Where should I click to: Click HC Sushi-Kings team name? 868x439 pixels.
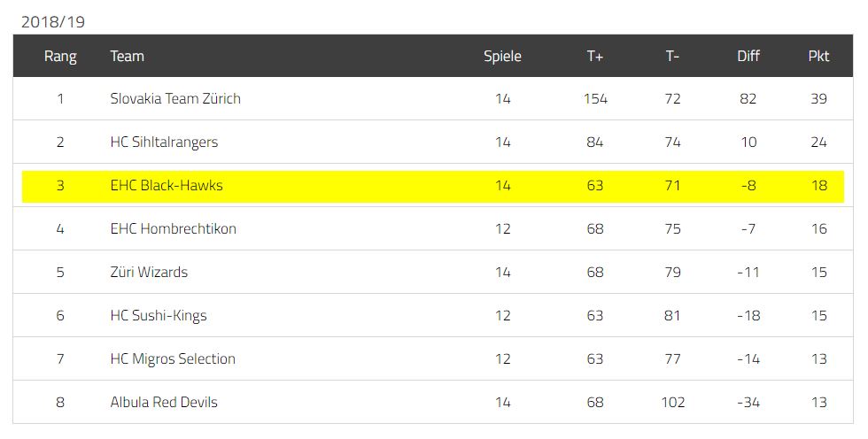159,315
